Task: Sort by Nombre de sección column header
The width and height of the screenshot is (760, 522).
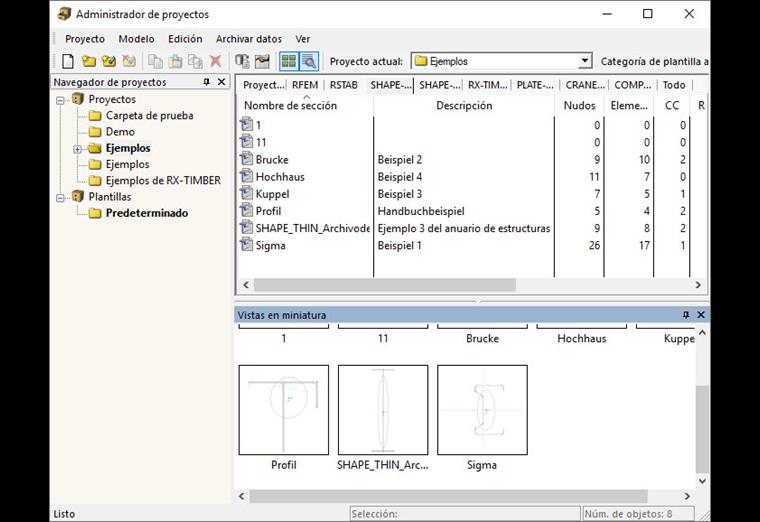Action: pyautogui.click(x=305, y=105)
